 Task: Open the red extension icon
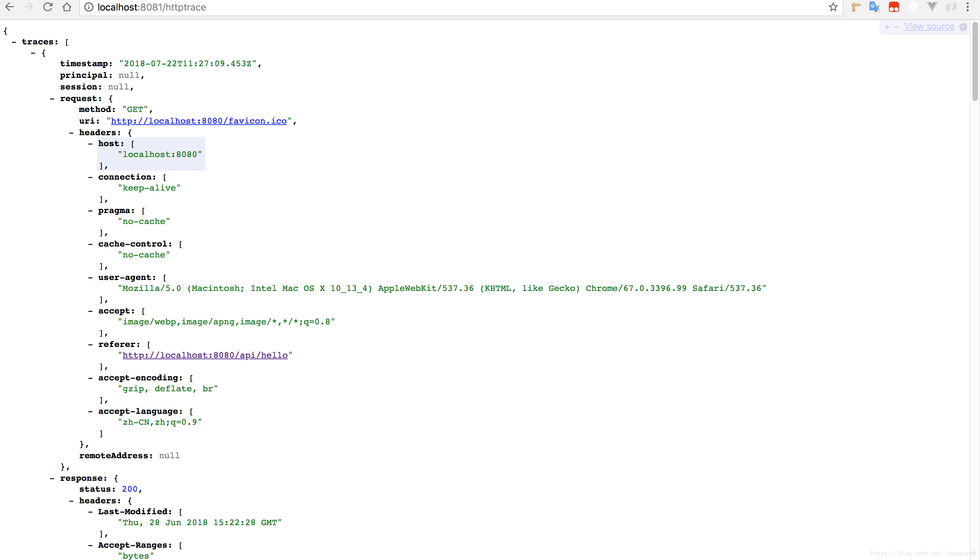pyautogui.click(x=894, y=7)
